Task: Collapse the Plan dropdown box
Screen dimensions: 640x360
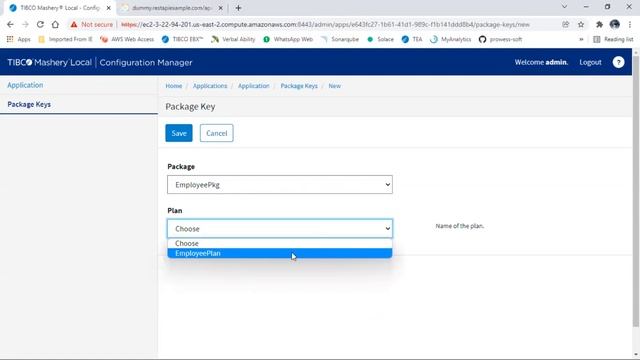Action: [x=280, y=229]
